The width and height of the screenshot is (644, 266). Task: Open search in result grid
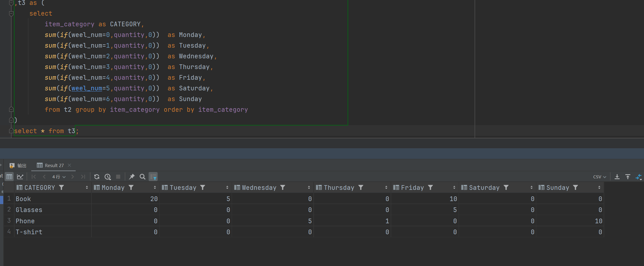click(x=143, y=177)
